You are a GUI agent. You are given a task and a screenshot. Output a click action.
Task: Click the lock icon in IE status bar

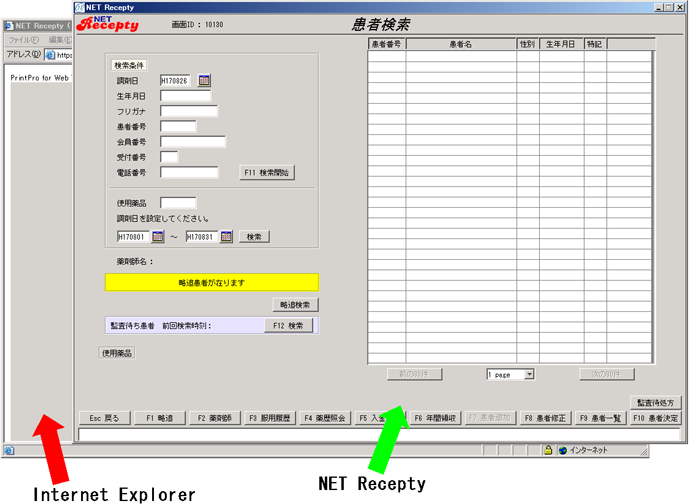click(x=548, y=450)
